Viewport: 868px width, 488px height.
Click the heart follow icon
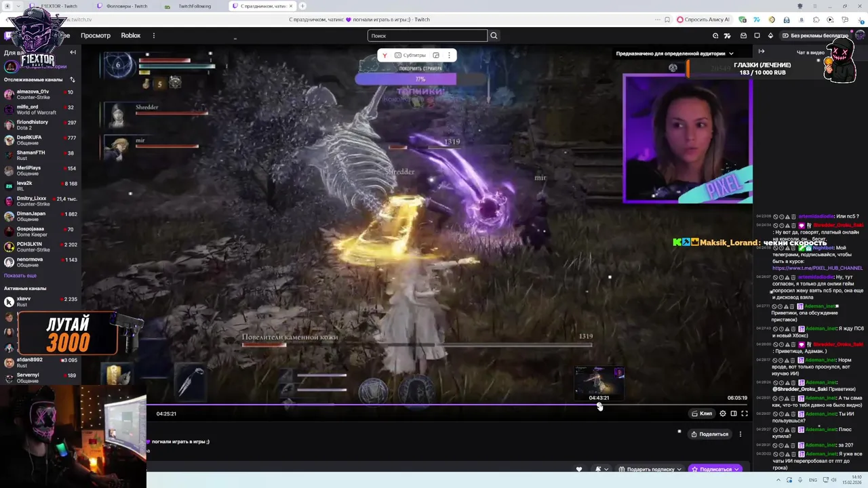coord(579,469)
